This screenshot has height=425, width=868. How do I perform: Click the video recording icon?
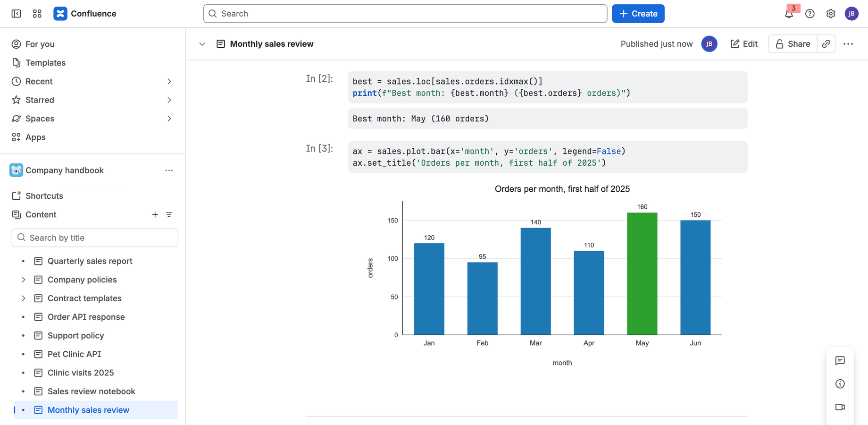tap(840, 407)
